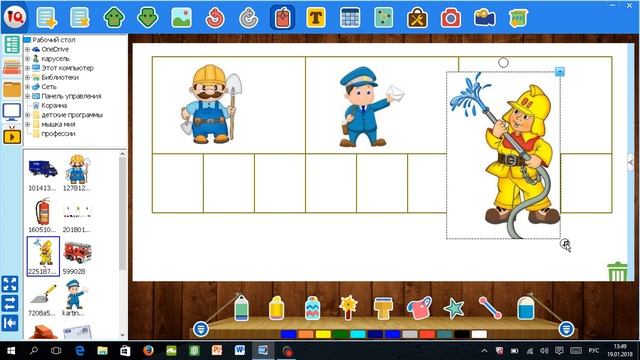The height and width of the screenshot is (360, 640).
Task: Pick the yellow highlighter marker tool
Action: coord(276,308)
